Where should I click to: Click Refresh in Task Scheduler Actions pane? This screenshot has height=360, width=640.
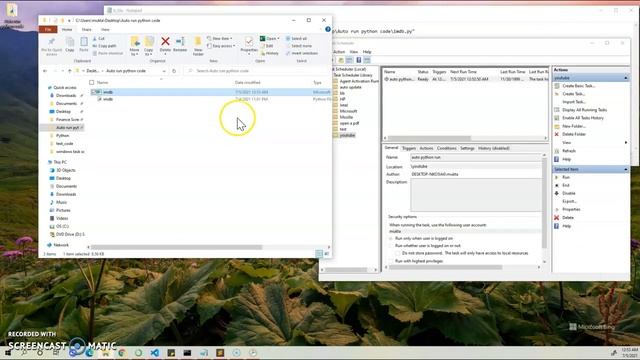pyautogui.click(x=569, y=151)
